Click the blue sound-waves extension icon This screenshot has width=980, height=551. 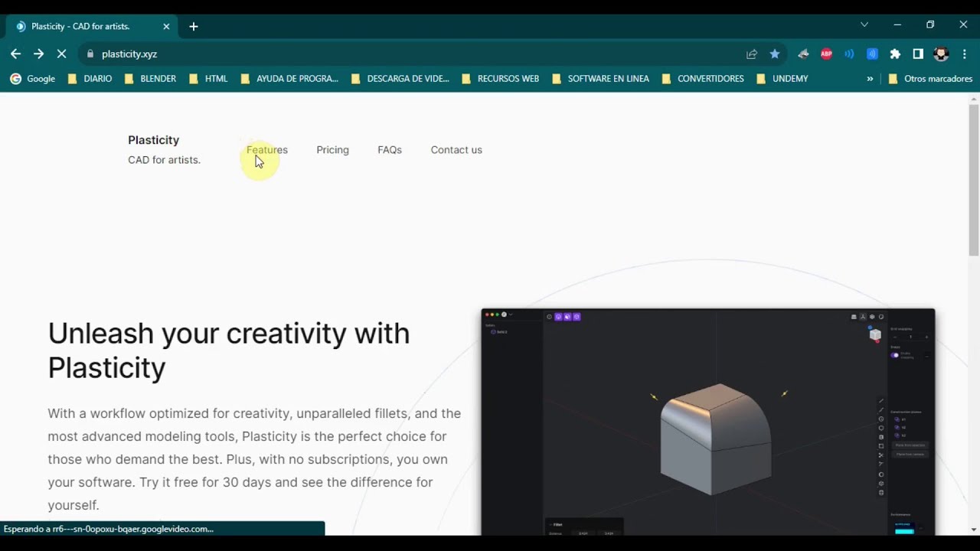click(849, 54)
